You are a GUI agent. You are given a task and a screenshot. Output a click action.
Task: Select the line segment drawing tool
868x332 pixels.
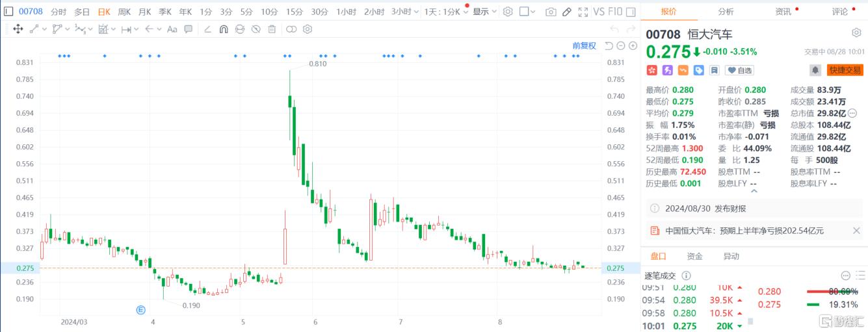click(x=34, y=29)
